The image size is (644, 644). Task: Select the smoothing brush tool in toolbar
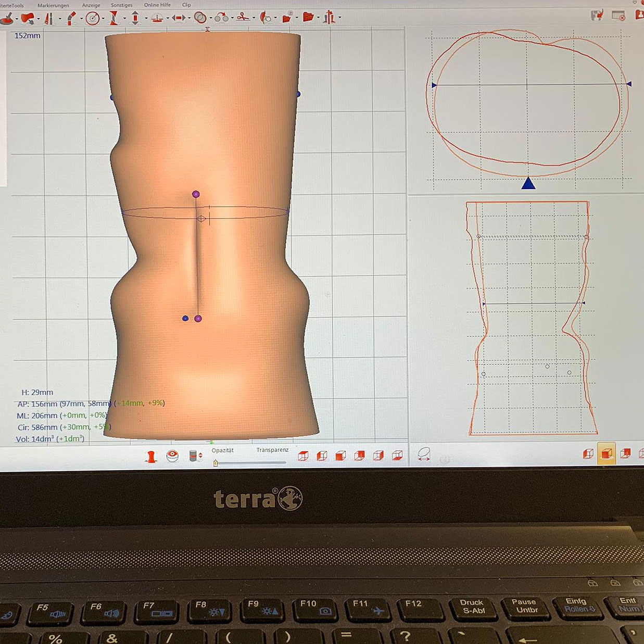pos(6,18)
